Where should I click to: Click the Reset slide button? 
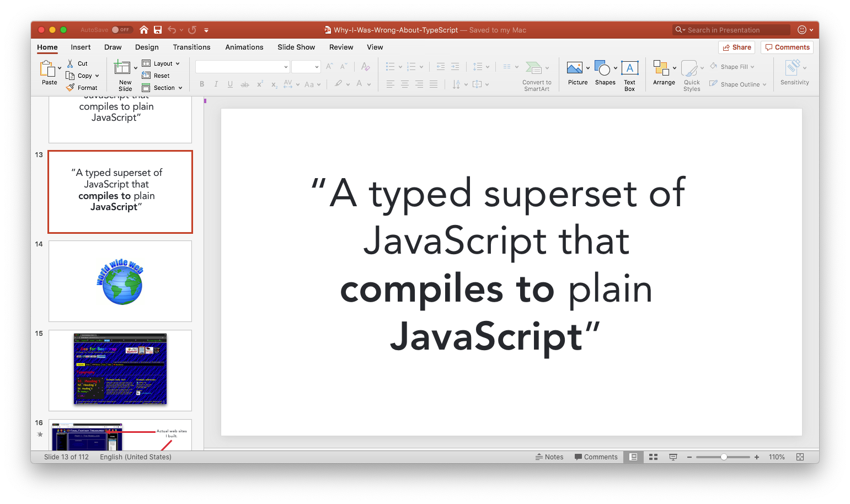(156, 76)
